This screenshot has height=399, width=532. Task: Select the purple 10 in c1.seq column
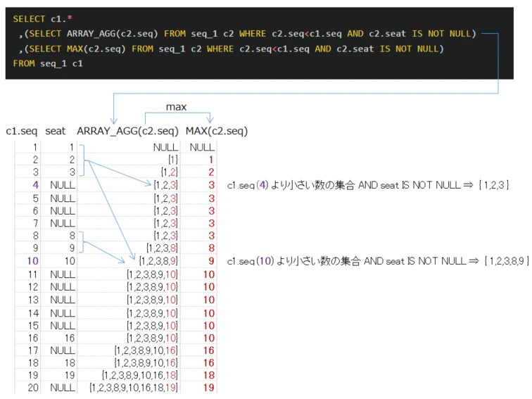click(x=33, y=261)
